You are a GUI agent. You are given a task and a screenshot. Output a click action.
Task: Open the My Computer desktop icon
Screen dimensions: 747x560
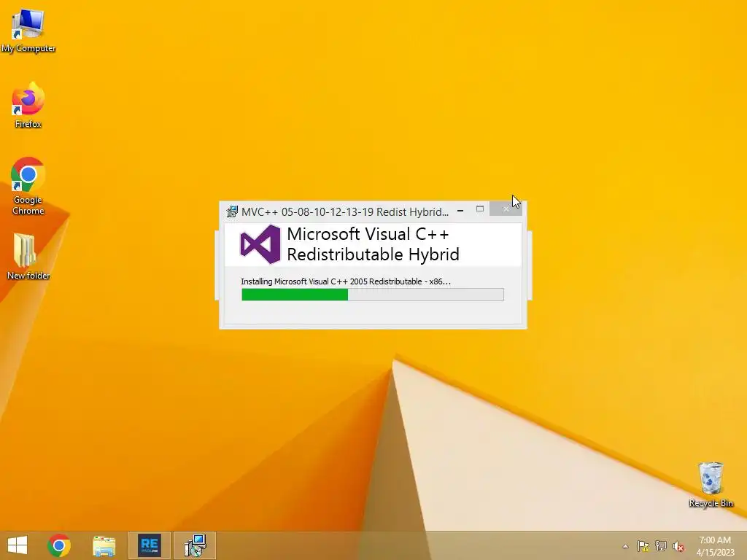point(28,31)
